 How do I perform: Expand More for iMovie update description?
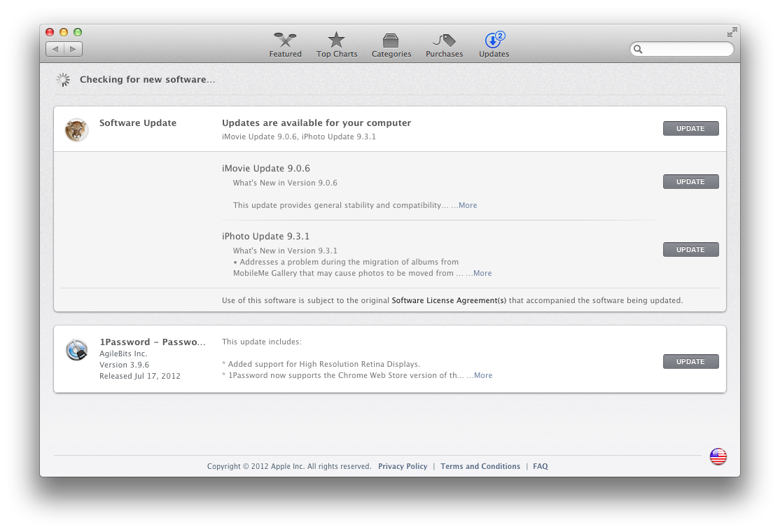click(464, 205)
